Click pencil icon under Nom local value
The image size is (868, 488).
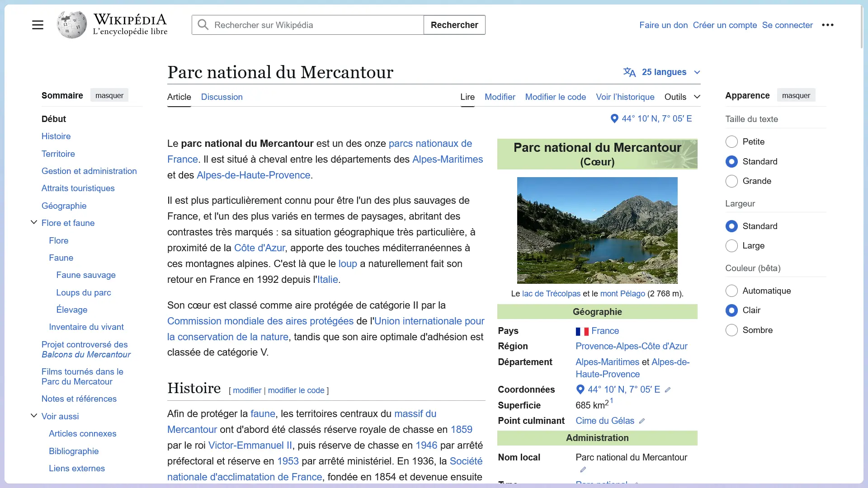583,469
